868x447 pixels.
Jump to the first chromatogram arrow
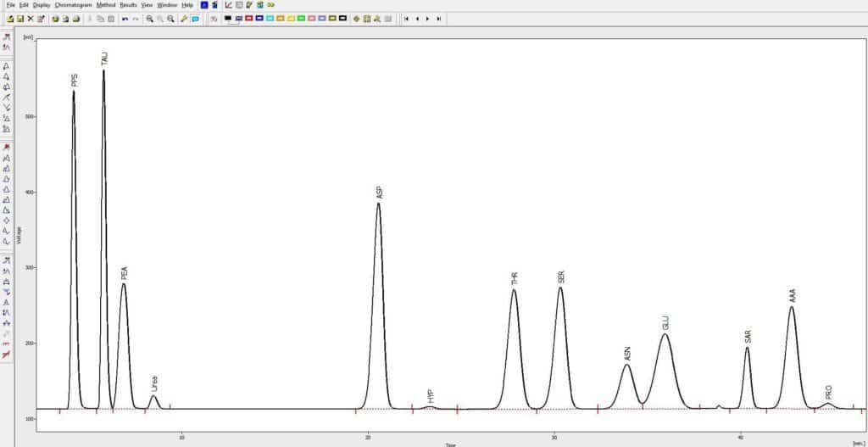pos(406,19)
